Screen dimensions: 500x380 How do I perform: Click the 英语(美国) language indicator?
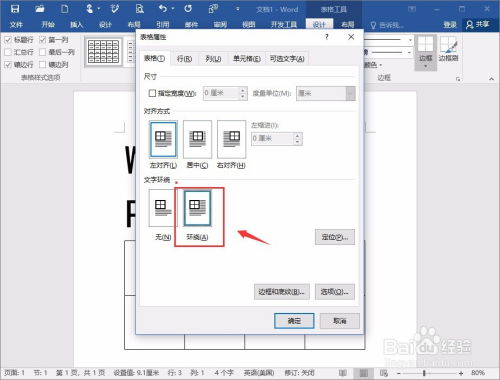click(x=259, y=373)
